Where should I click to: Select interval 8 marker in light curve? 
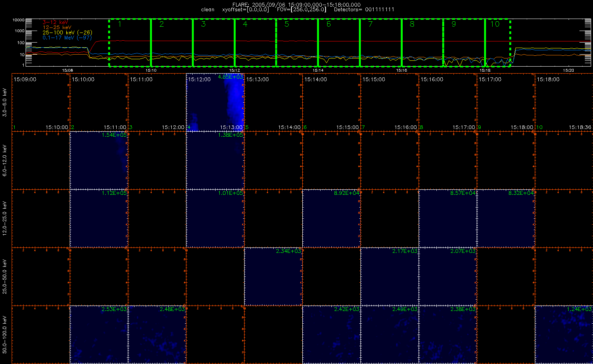click(x=412, y=24)
